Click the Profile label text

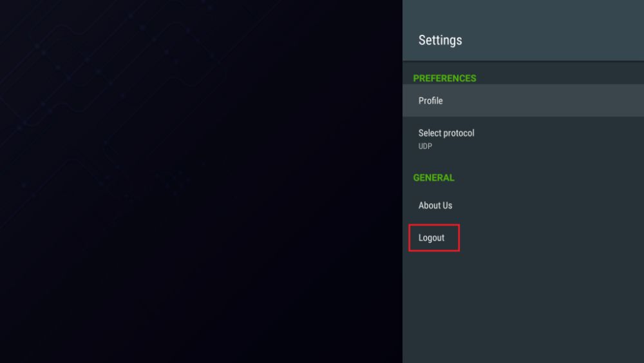point(431,101)
